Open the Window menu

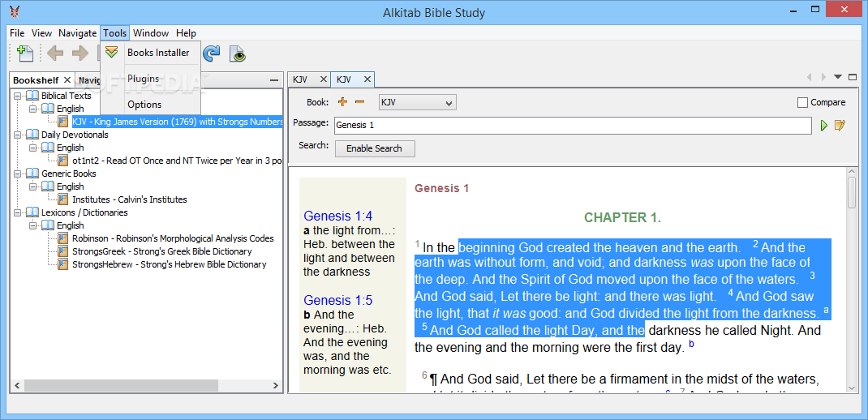coord(151,33)
